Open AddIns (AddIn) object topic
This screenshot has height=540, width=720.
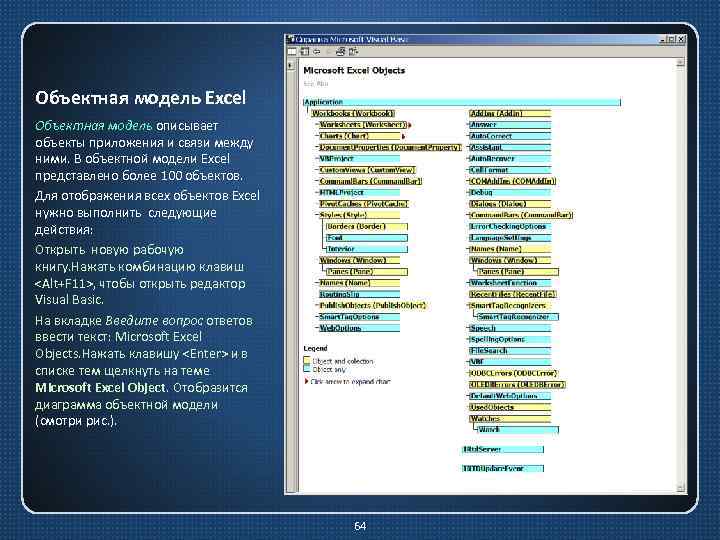tap(510, 113)
